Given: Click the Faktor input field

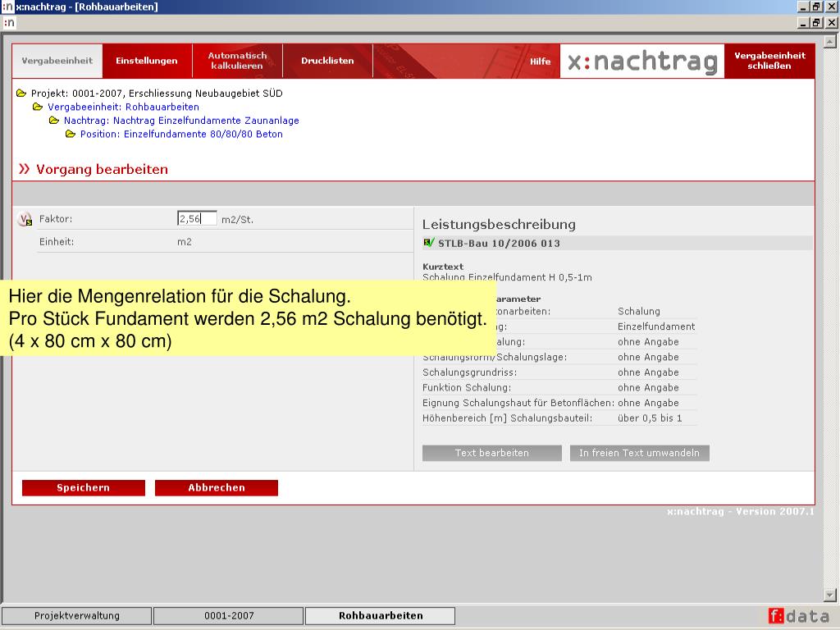Looking at the screenshot, I should point(197,218).
